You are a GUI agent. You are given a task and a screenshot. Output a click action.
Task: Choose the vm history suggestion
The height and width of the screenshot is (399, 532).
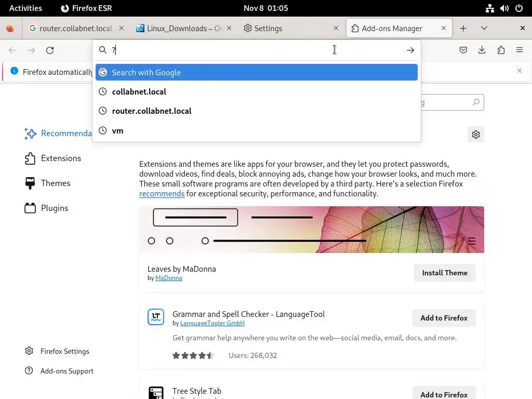257,130
